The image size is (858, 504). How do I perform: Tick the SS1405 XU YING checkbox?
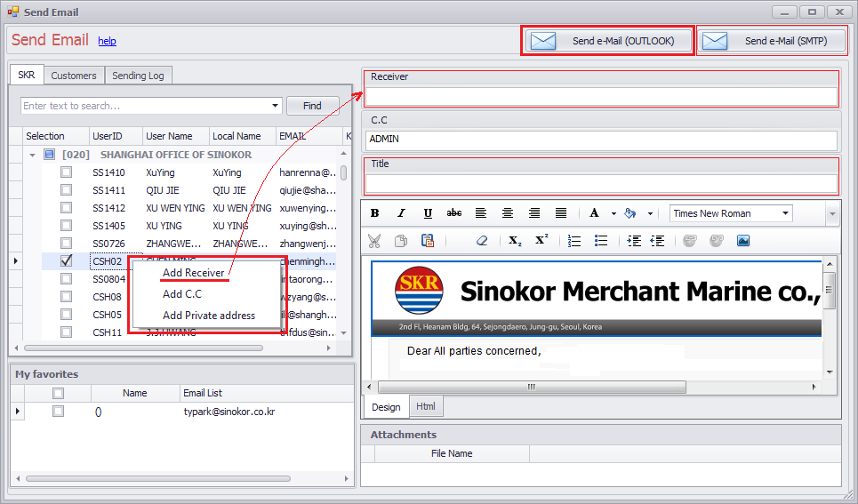click(66, 226)
